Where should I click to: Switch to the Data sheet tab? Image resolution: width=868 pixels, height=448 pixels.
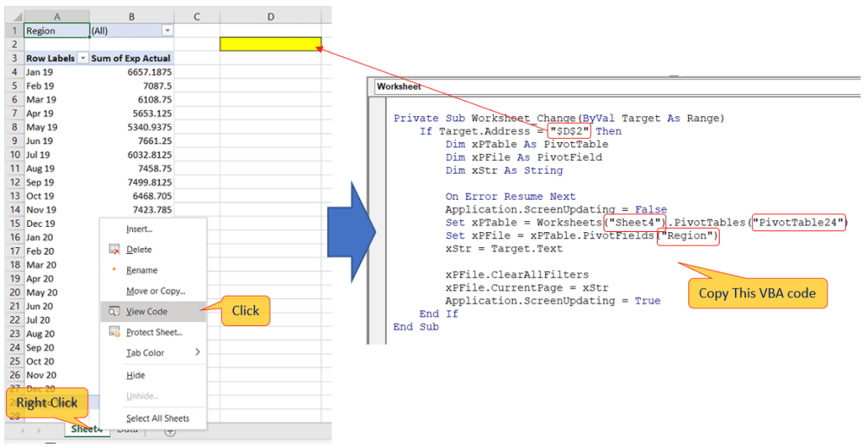coord(128,430)
